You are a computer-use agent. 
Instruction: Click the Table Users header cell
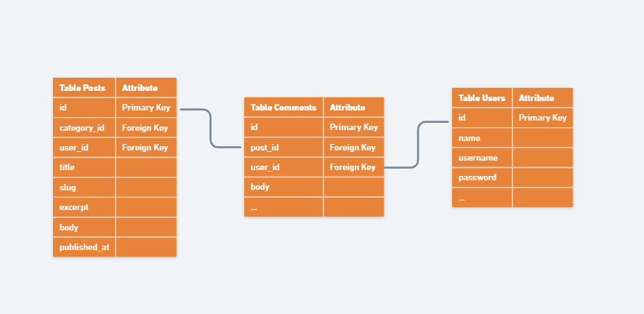coord(482,98)
